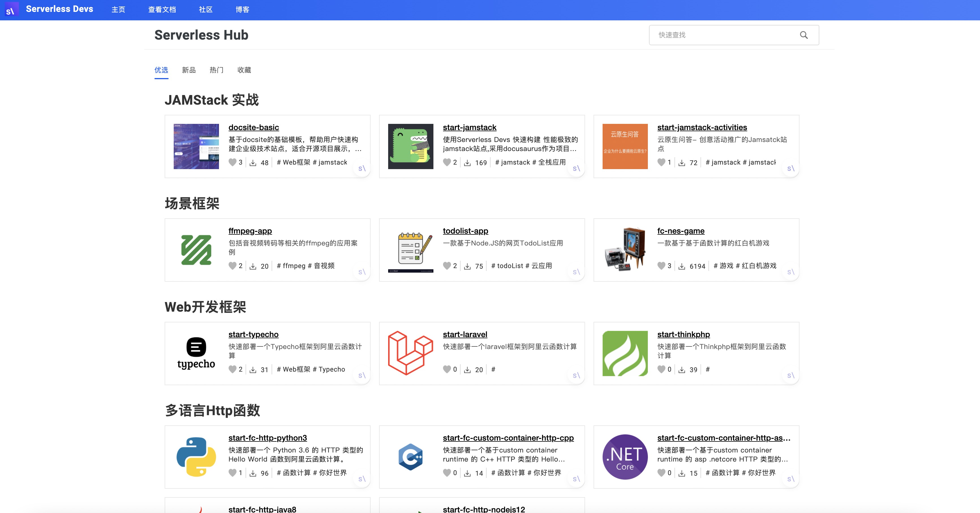Open the 社区 navigation item
The width and height of the screenshot is (980, 513).
[x=205, y=10]
